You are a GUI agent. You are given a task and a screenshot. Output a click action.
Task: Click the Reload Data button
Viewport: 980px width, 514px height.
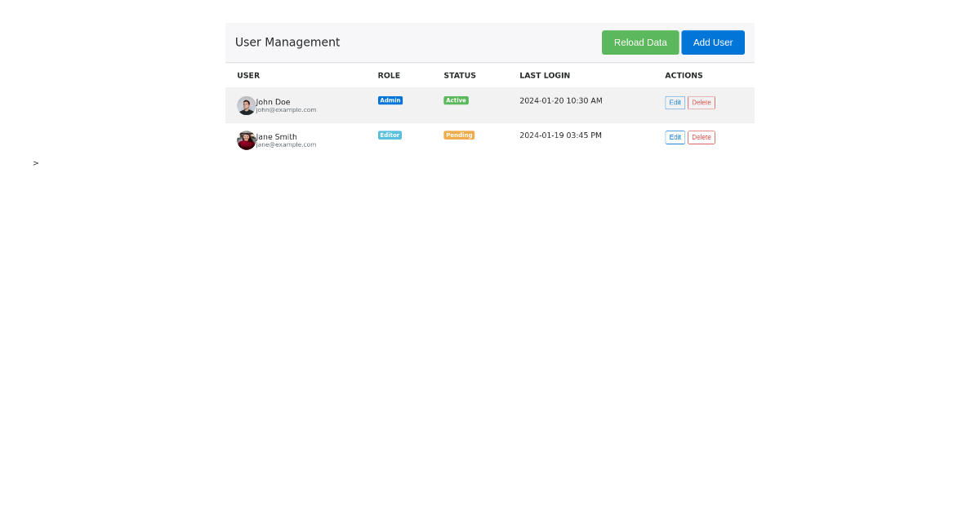click(640, 42)
